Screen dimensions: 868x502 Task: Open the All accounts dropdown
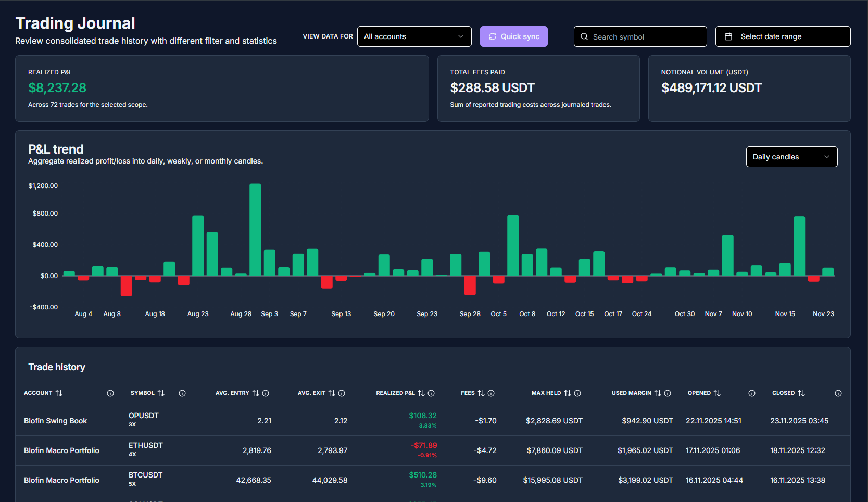coord(414,36)
